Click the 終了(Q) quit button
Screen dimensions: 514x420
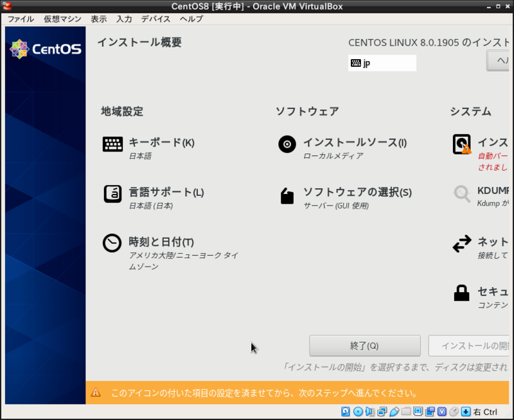[x=365, y=346]
